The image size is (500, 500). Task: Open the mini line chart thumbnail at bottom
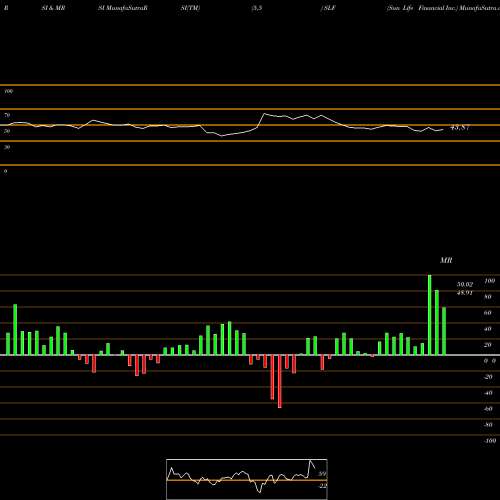pos(247,479)
